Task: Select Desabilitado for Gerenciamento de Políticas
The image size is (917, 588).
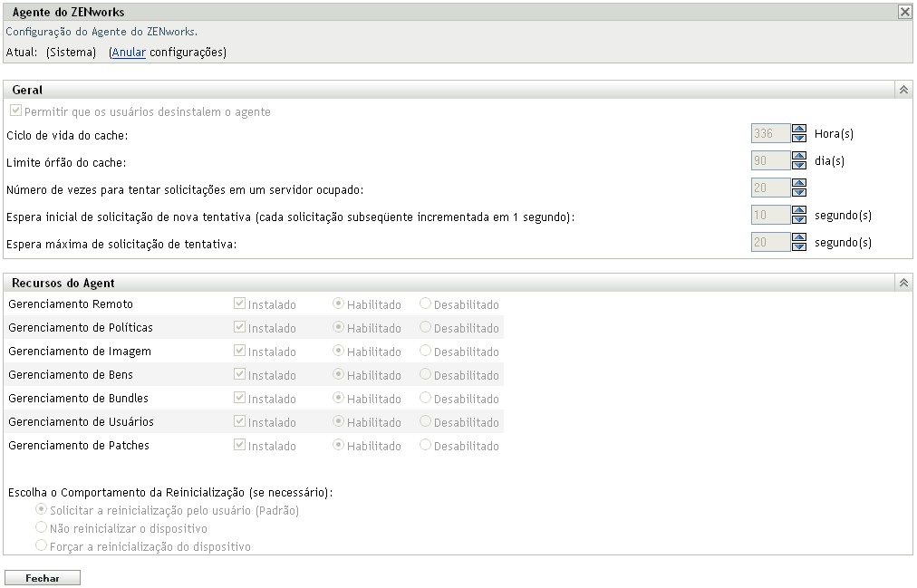Action: (x=425, y=327)
